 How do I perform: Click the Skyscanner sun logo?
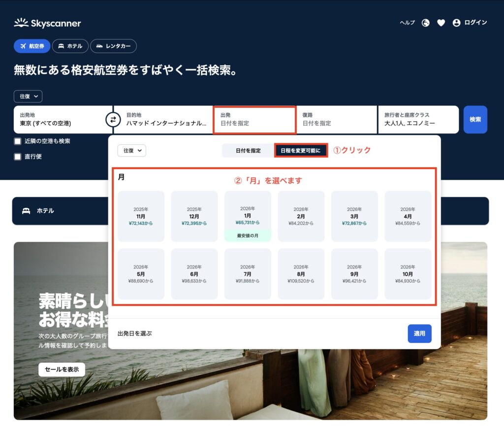click(x=21, y=23)
